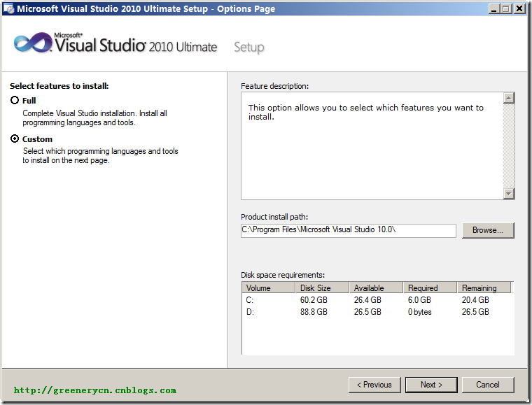Click the Available column header
Viewport: 532px width, 405px height.
376,287
